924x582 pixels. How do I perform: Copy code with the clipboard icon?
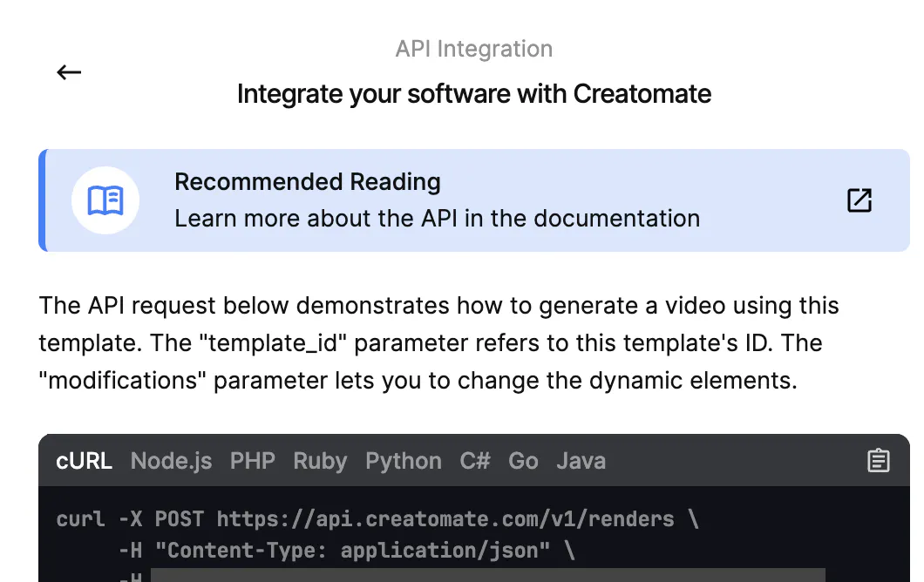pyautogui.click(x=878, y=461)
